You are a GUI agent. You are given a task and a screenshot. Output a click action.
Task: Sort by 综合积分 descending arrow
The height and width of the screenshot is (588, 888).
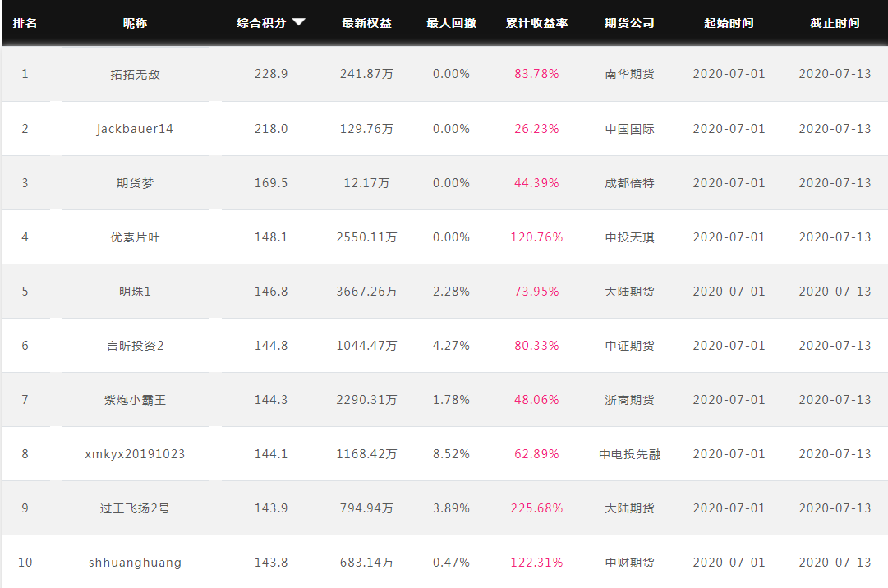pyautogui.click(x=298, y=22)
